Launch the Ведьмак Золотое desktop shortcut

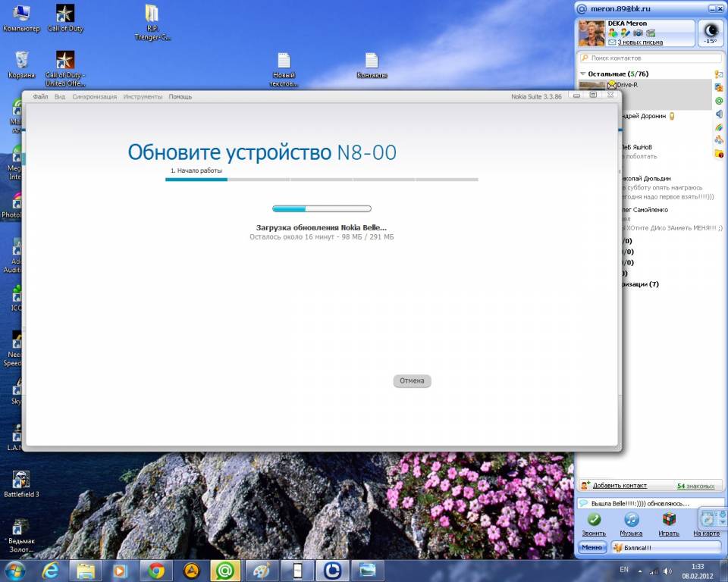21,536
